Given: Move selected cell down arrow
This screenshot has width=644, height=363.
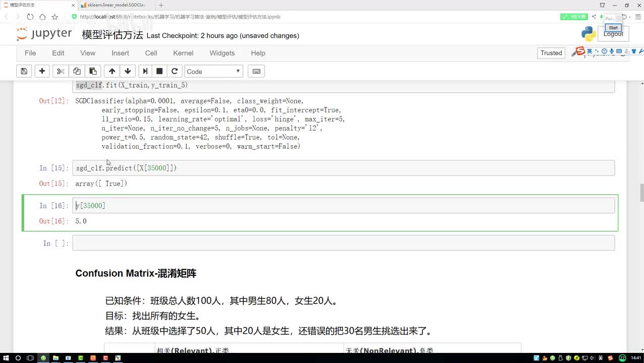Looking at the screenshot, I should pyautogui.click(x=128, y=71).
